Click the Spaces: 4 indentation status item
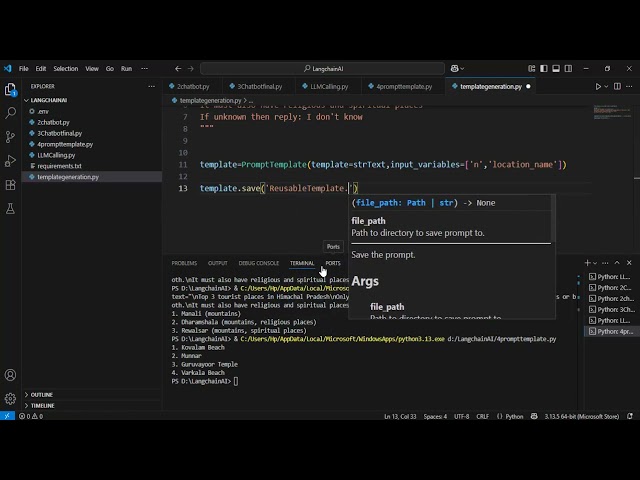The width and height of the screenshot is (640, 480). pos(435,416)
